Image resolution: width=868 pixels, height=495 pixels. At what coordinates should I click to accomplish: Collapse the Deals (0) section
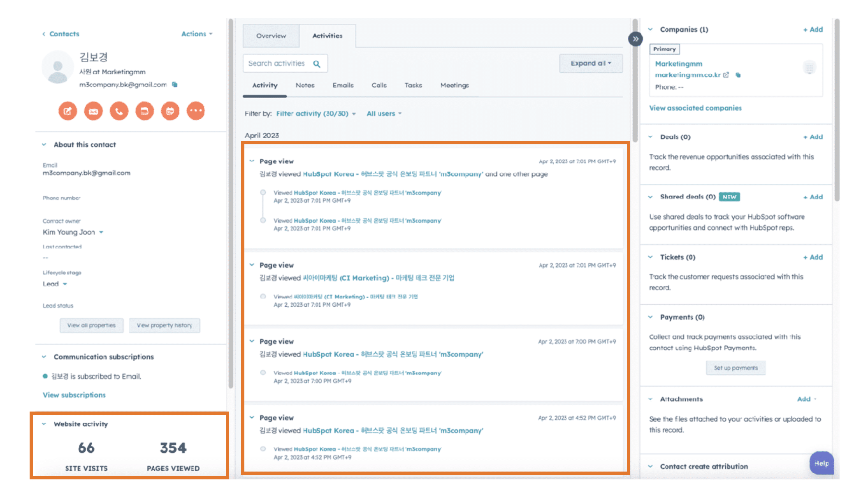coord(650,137)
